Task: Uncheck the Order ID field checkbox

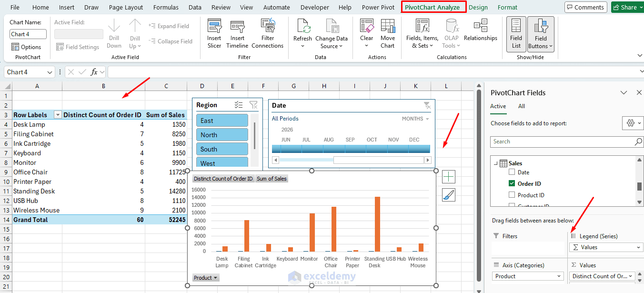Action: tap(512, 183)
